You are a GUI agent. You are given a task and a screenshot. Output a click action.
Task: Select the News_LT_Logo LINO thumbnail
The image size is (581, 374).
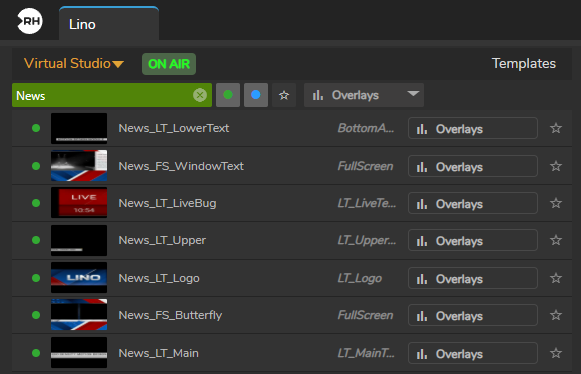pos(79,278)
